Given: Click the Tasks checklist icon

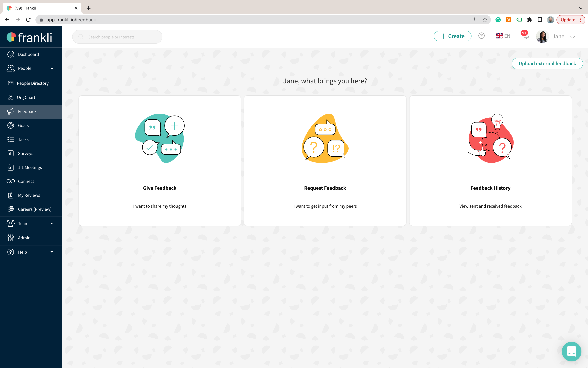Looking at the screenshot, I should pos(11,139).
